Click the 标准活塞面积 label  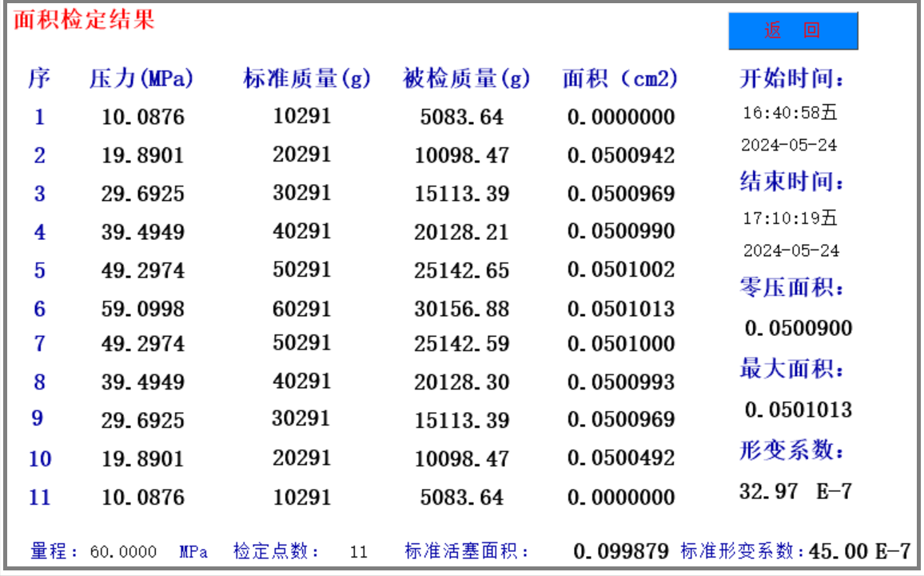coord(468,551)
